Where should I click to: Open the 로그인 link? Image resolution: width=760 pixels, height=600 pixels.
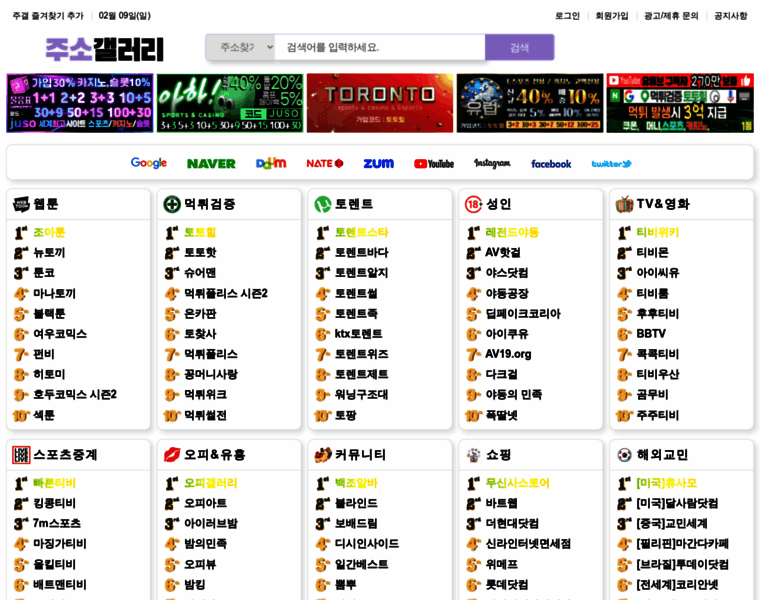[567, 16]
